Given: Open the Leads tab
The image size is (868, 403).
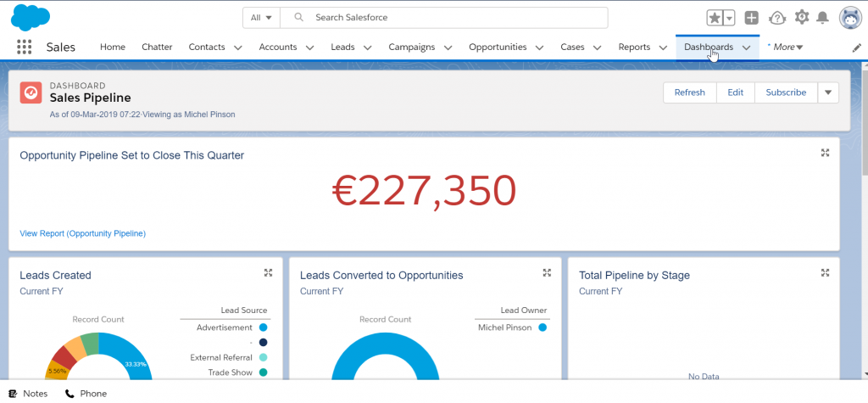Looking at the screenshot, I should click(x=342, y=48).
